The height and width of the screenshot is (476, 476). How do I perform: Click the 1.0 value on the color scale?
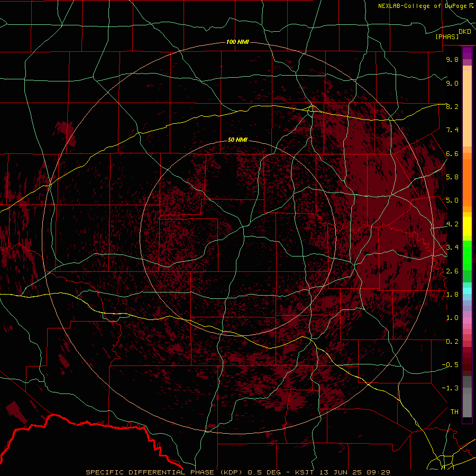tap(452, 318)
